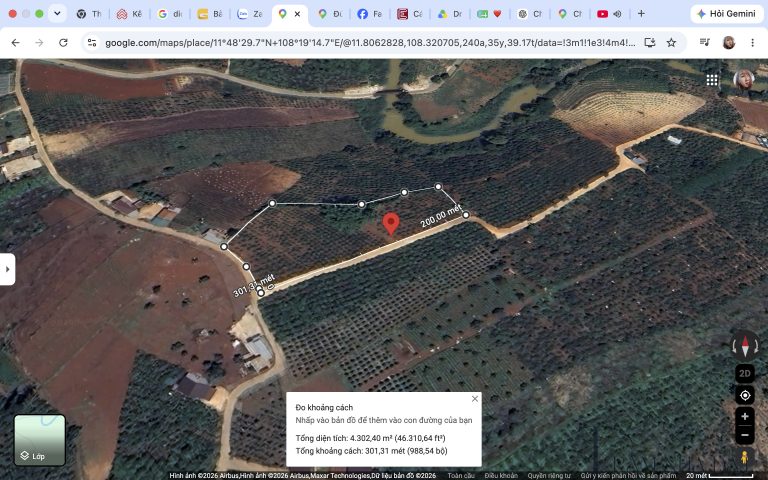Click the red location pin marker
768x480 pixels.
point(390,224)
